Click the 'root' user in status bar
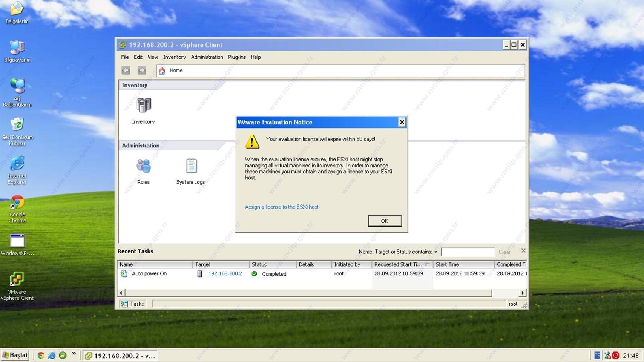Viewport: 644px width, 362px height. (x=513, y=304)
